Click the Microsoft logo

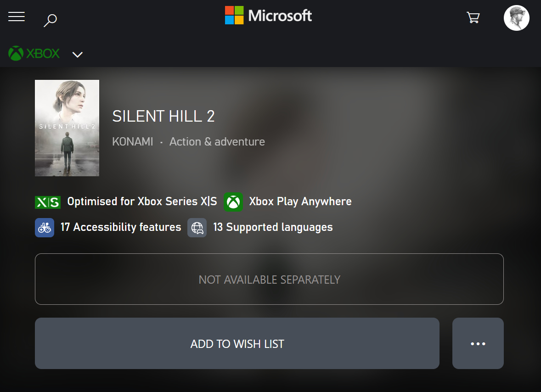pyautogui.click(x=268, y=16)
